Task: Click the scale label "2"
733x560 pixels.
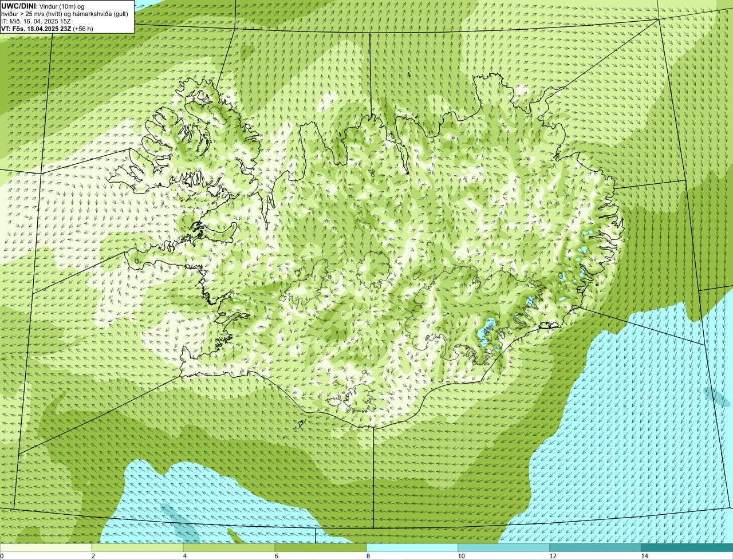Action: [93, 556]
